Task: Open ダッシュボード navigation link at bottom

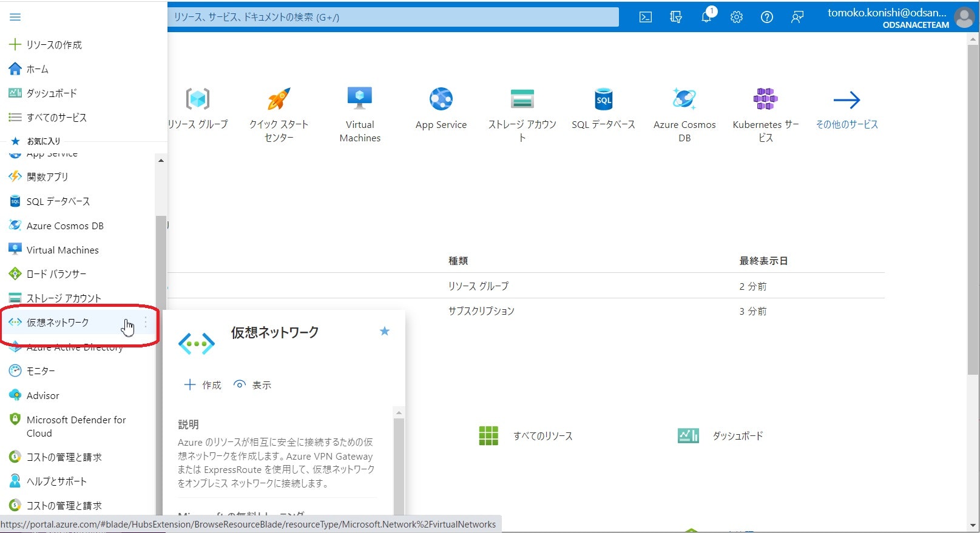Action: click(x=720, y=436)
